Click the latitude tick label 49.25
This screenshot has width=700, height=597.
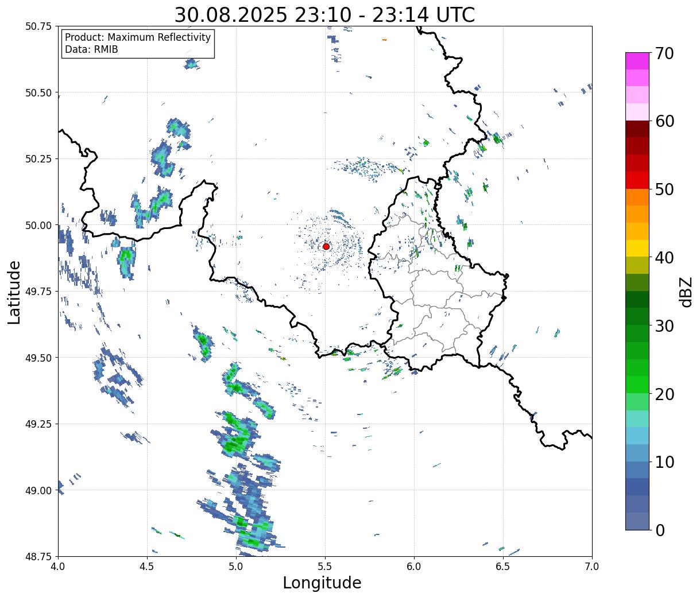coord(39,424)
